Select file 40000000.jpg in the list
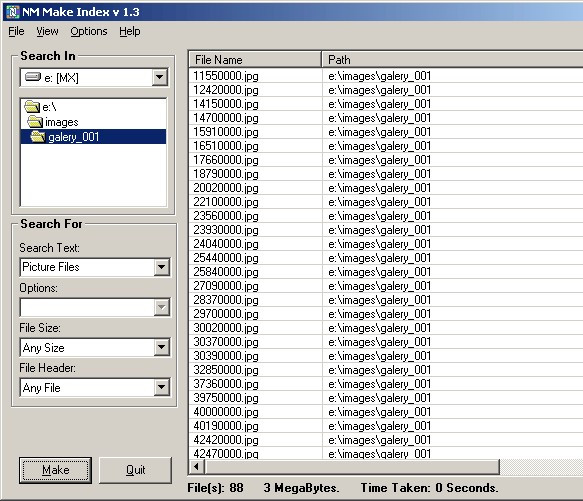Screen dimensions: 583x501 226,412
